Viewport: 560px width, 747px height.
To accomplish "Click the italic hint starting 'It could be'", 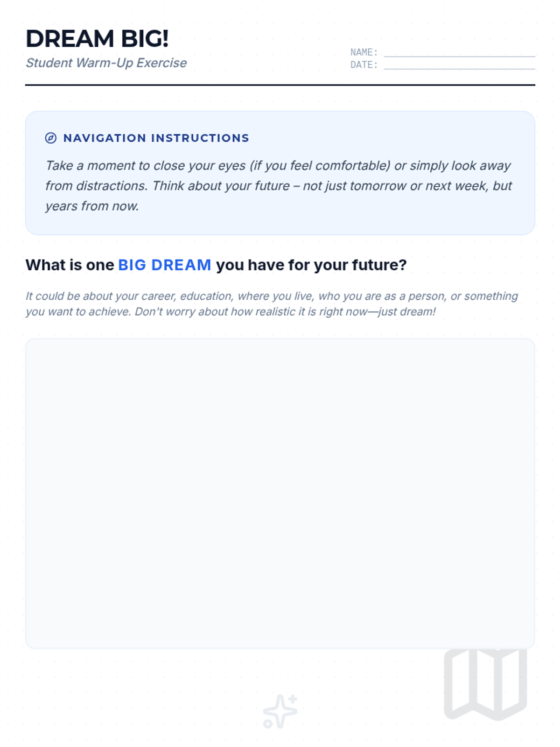I will pyautogui.click(x=272, y=303).
